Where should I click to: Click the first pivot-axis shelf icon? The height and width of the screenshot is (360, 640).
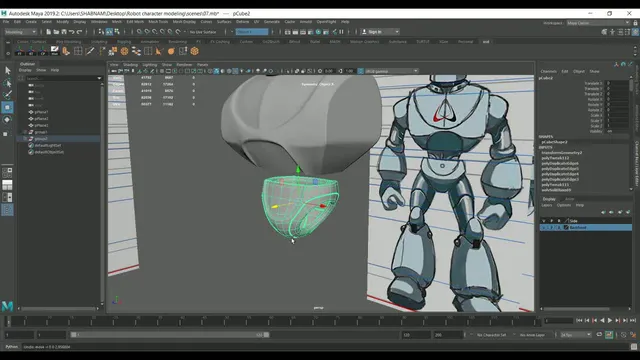point(19,51)
